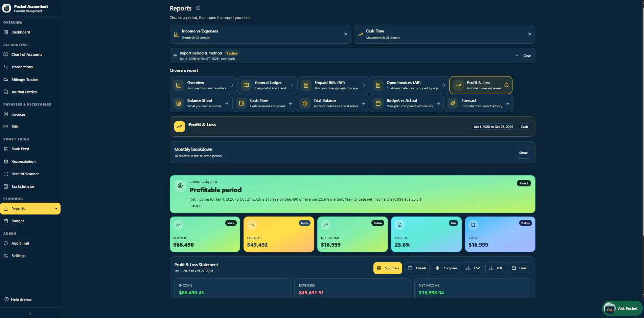Click the Budget vs Actual calendar icon

coord(378,103)
